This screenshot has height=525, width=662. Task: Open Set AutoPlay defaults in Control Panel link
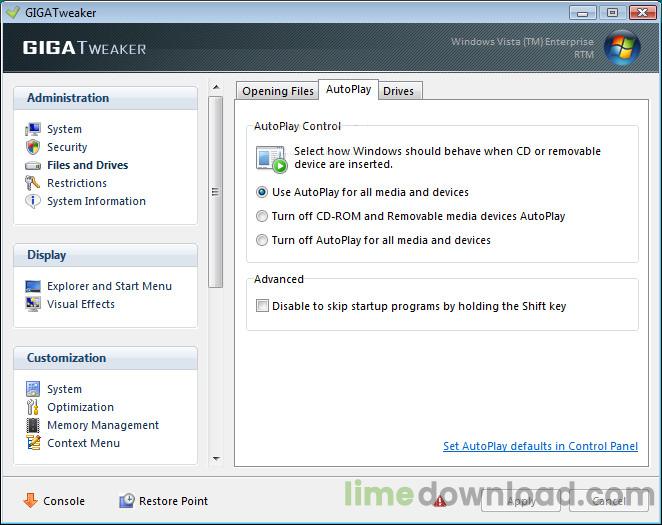540,446
